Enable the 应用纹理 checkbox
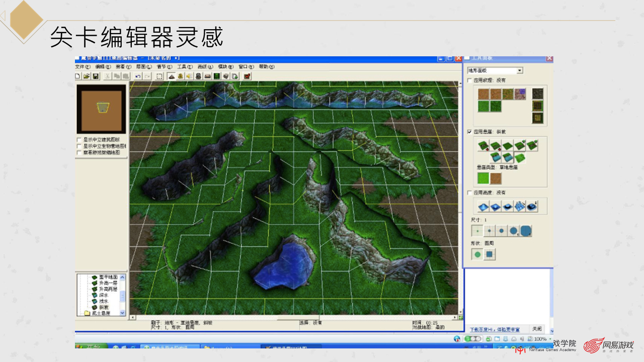This screenshot has height=362, width=644. (469, 81)
